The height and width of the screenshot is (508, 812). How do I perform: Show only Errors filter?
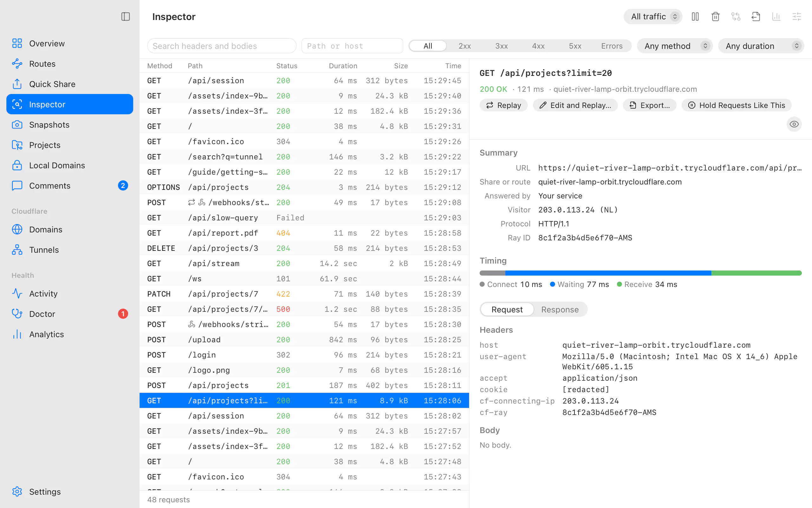pos(612,46)
